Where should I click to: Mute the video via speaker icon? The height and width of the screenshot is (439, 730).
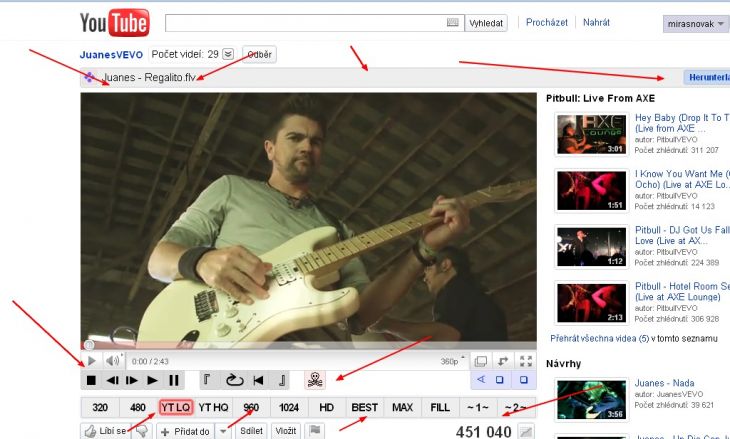point(112,361)
